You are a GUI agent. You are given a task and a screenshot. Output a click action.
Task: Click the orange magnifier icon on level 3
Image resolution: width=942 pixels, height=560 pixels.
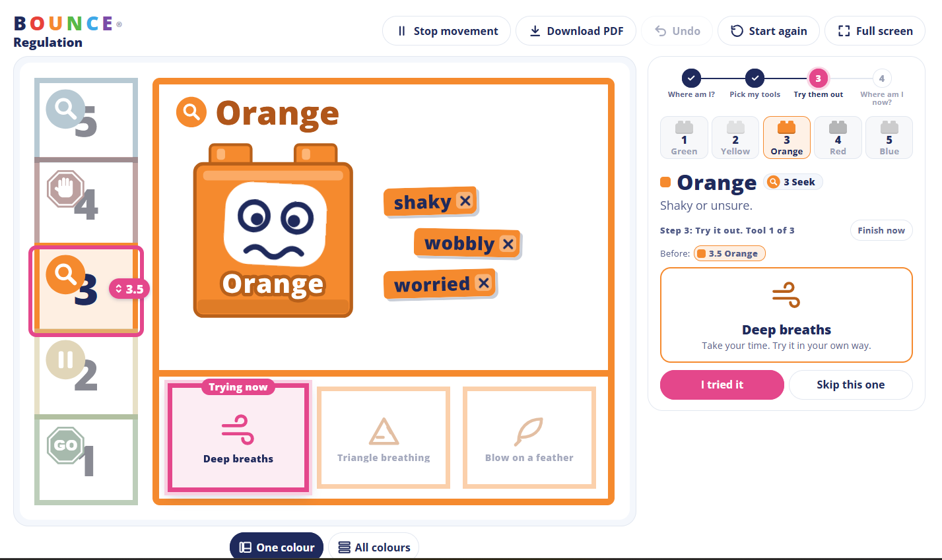(x=65, y=273)
